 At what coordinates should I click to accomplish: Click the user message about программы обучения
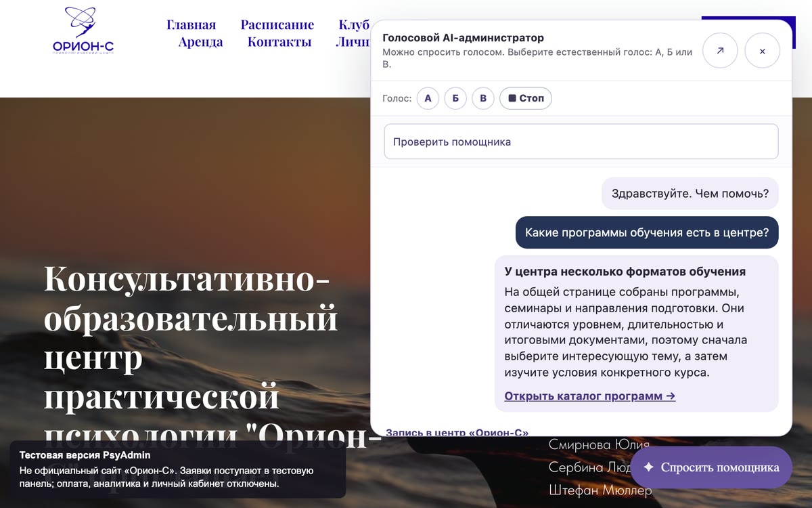[647, 232]
